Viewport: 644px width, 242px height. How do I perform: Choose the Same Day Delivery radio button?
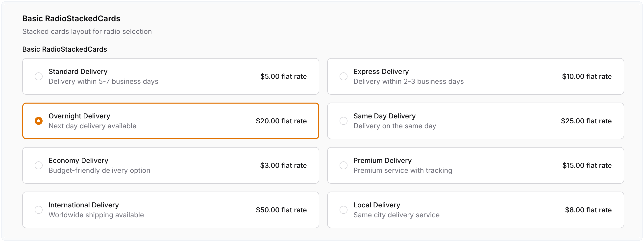tap(344, 121)
